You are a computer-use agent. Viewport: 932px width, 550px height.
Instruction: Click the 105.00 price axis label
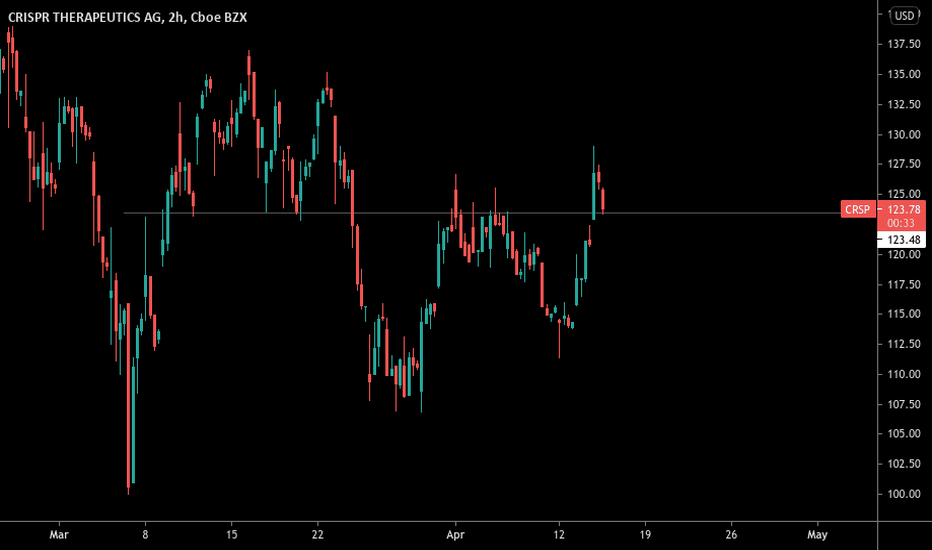pos(903,433)
